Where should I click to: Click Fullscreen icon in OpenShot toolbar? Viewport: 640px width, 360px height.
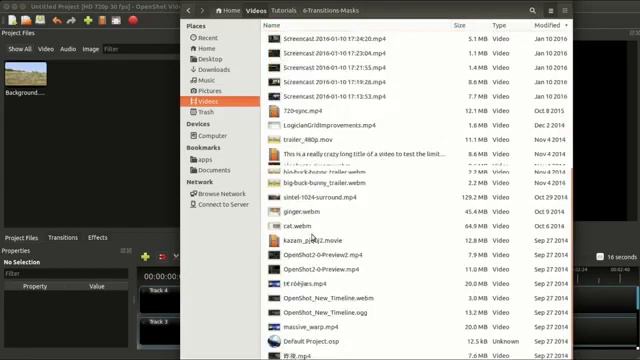(x=116, y=20)
